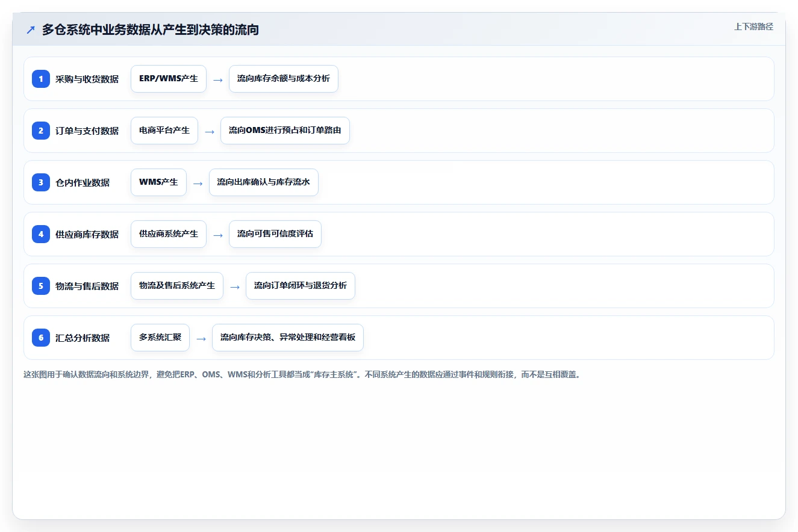Click the arrow after 多系统汇聚
Viewport: 798px width, 532px height.
[x=201, y=338]
